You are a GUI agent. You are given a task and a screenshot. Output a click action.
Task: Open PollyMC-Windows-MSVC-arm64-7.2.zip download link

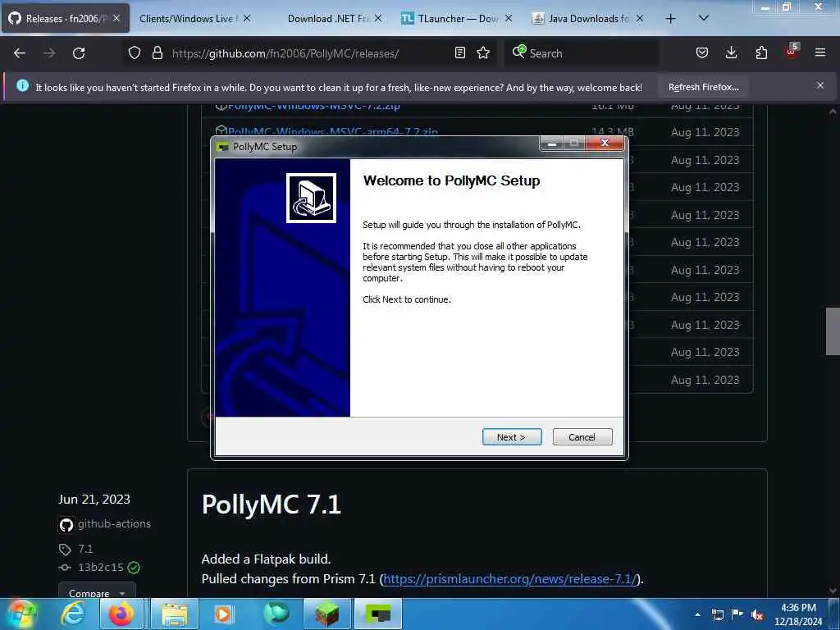(x=333, y=131)
